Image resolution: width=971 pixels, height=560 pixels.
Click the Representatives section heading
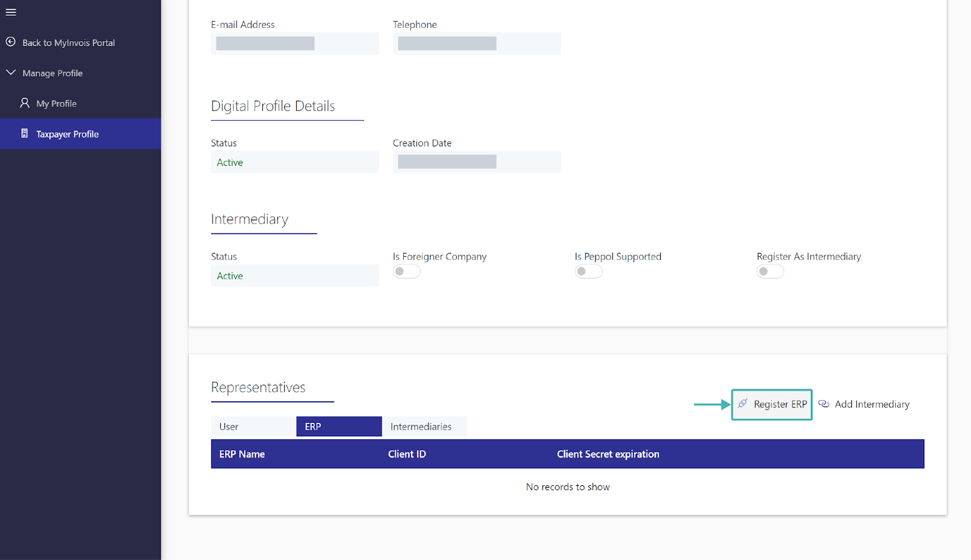pyautogui.click(x=259, y=387)
